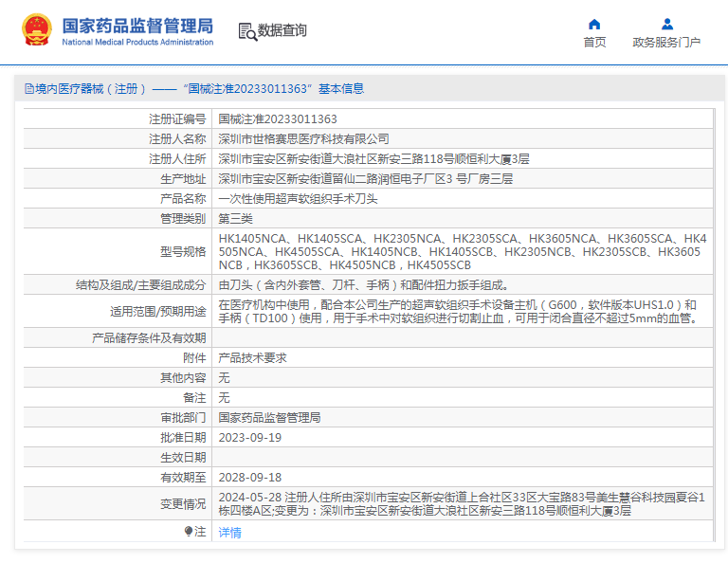Click the 结构及组成/主要组成成分 label

(140, 285)
